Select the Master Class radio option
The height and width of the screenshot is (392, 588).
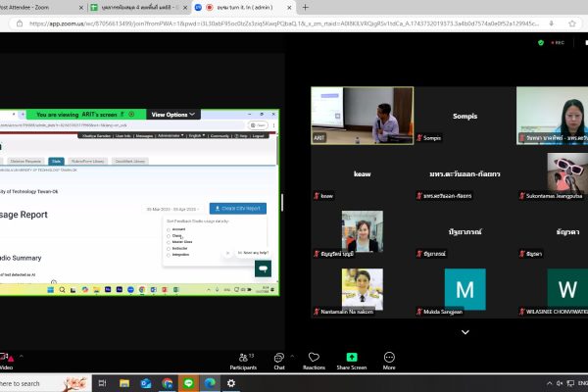tap(169, 242)
